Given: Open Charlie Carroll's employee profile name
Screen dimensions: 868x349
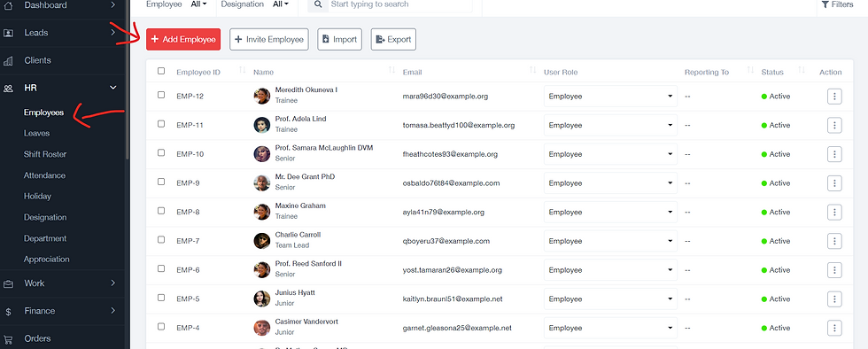Looking at the screenshot, I should pos(298,235).
